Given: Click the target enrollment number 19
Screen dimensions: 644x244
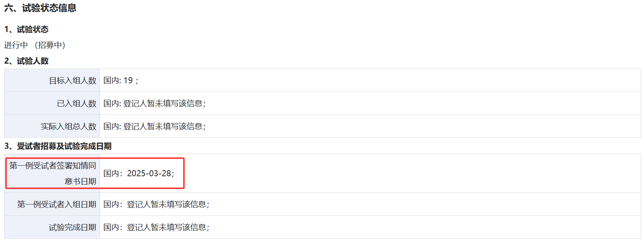Looking at the screenshot, I should pos(128,81).
